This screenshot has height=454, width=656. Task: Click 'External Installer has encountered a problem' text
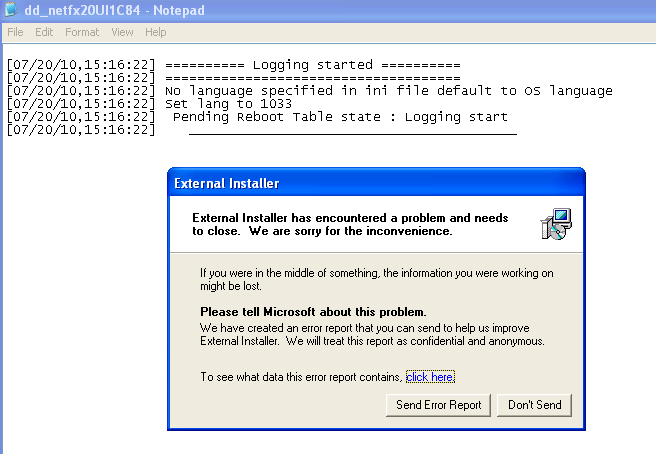(350, 224)
